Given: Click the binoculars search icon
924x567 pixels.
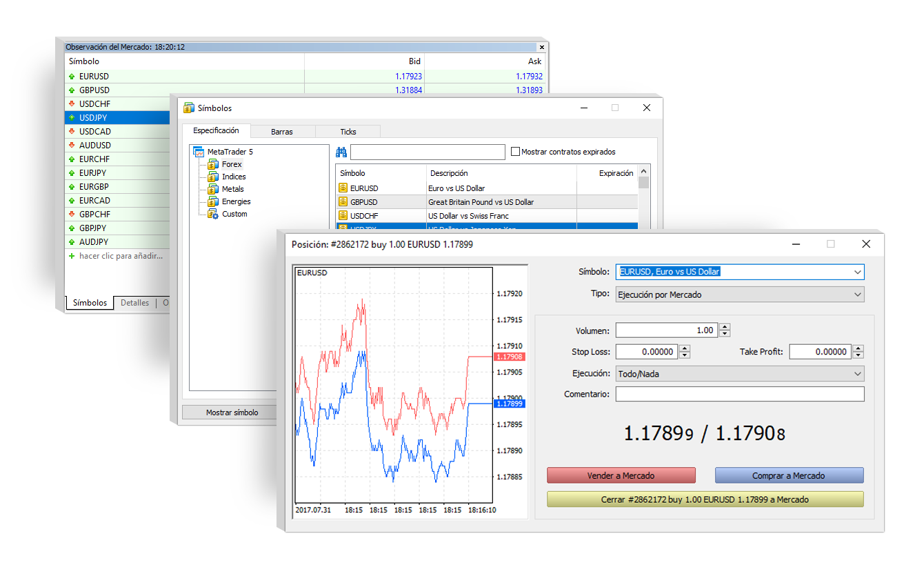Looking at the screenshot, I should (x=341, y=152).
